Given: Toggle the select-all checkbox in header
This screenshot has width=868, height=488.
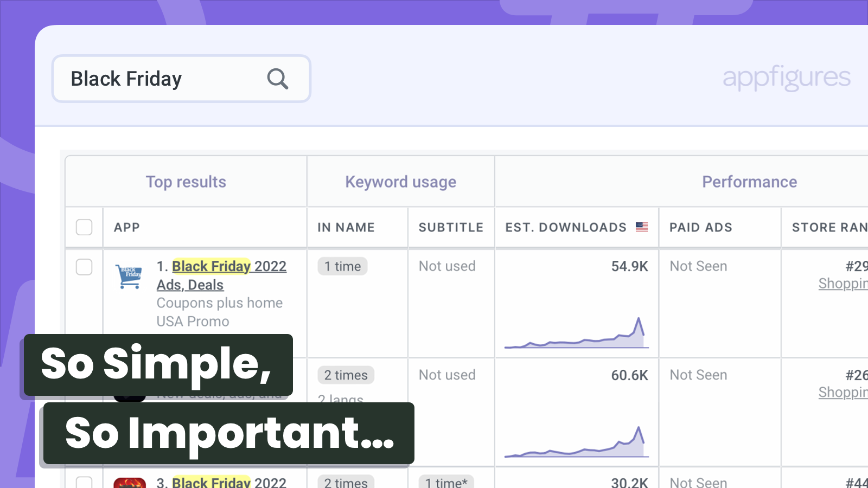Looking at the screenshot, I should tap(84, 227).
